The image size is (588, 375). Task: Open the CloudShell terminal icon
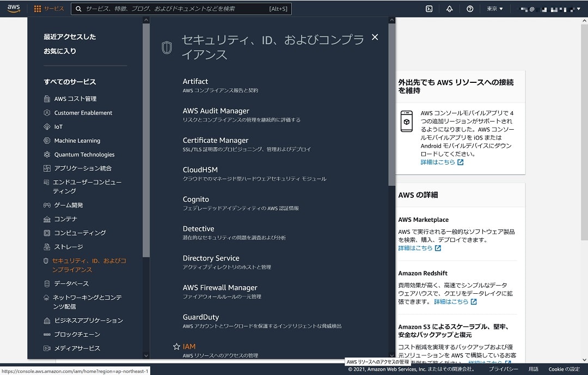click(x=429, y=9)
